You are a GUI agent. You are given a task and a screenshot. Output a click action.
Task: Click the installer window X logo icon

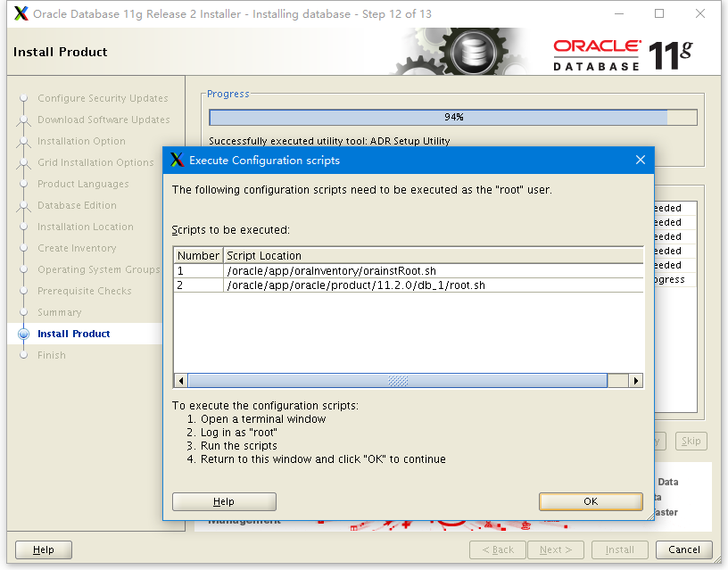click(21, 13)
